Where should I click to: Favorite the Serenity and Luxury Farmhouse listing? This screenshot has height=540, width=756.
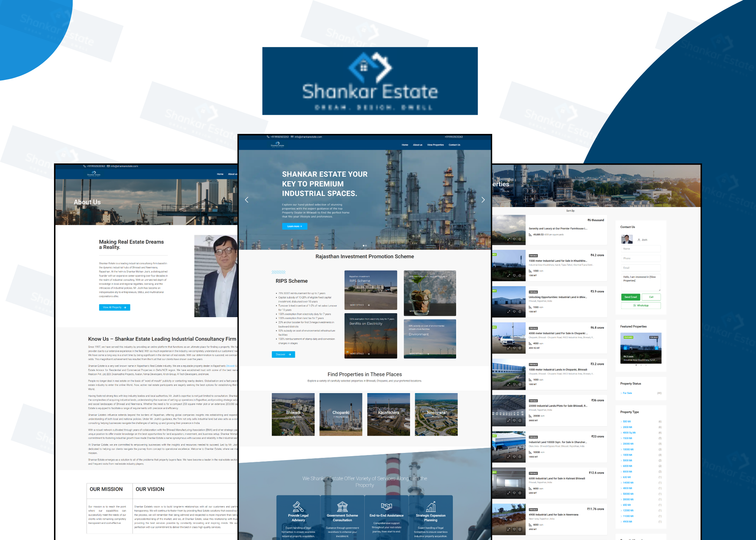pos(514,239)
